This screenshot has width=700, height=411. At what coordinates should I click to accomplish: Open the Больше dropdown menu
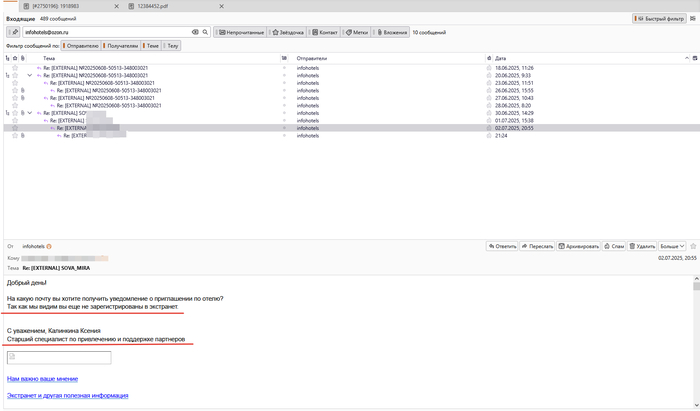click(x=674, y=245)
